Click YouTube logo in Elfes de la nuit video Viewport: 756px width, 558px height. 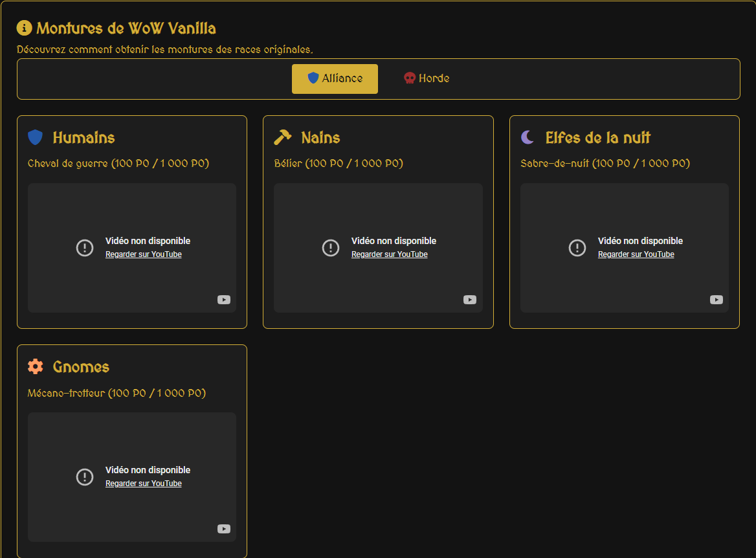pos(717,300)
